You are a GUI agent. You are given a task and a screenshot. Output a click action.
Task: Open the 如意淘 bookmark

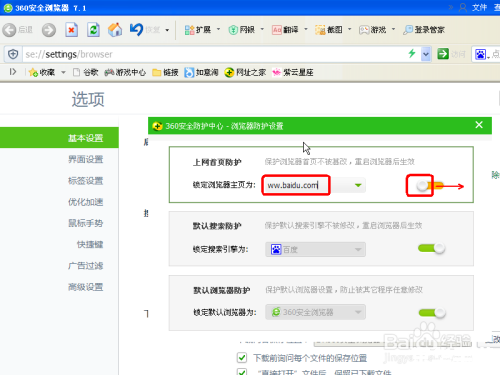click(201, 72)
